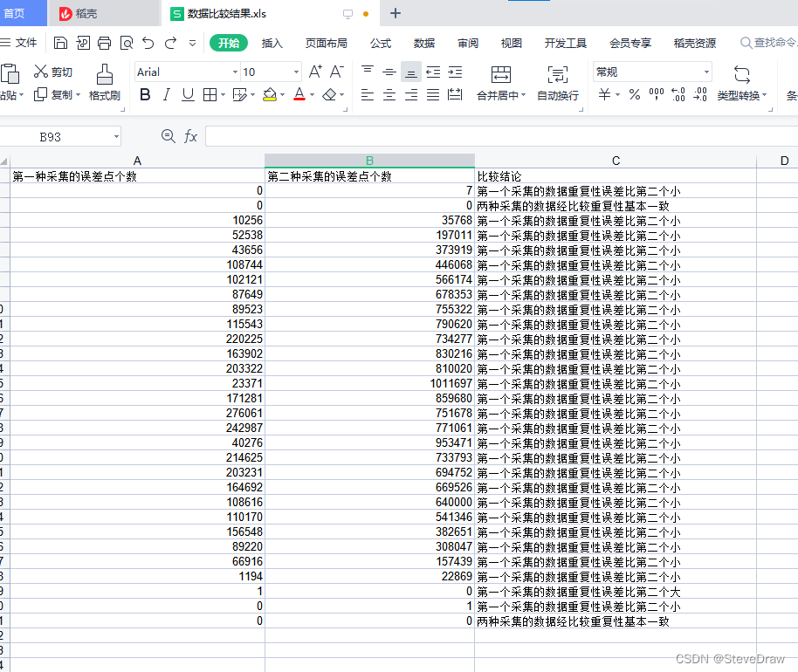Image resolution: width=798 pixels, height=672 pixels.
Task: Justify text alignment icon
Action: [x=433, y=94]
